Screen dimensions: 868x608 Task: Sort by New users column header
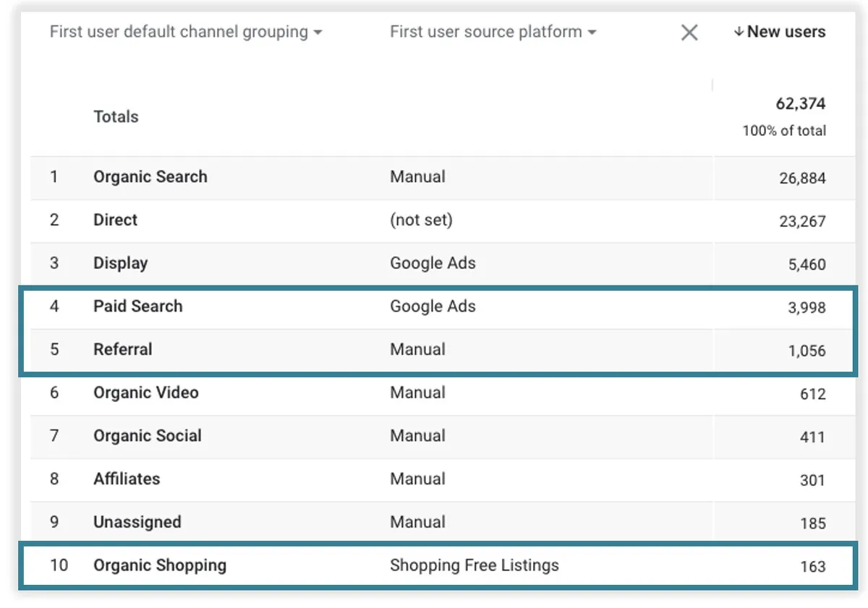(x=786, y=32)
